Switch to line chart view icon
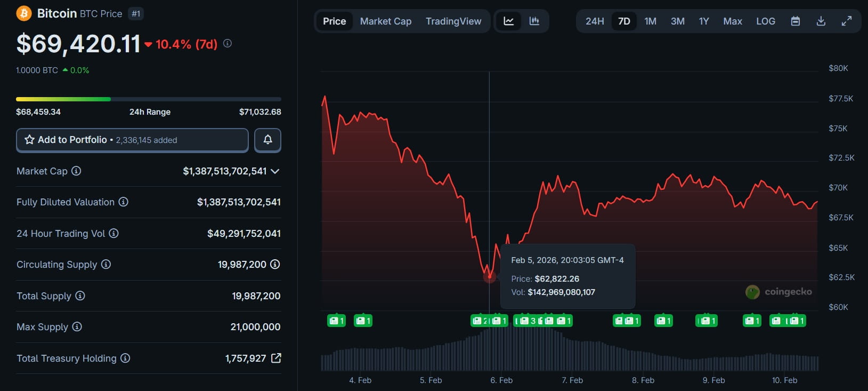The image size is (868, 391). click(509, 21)
